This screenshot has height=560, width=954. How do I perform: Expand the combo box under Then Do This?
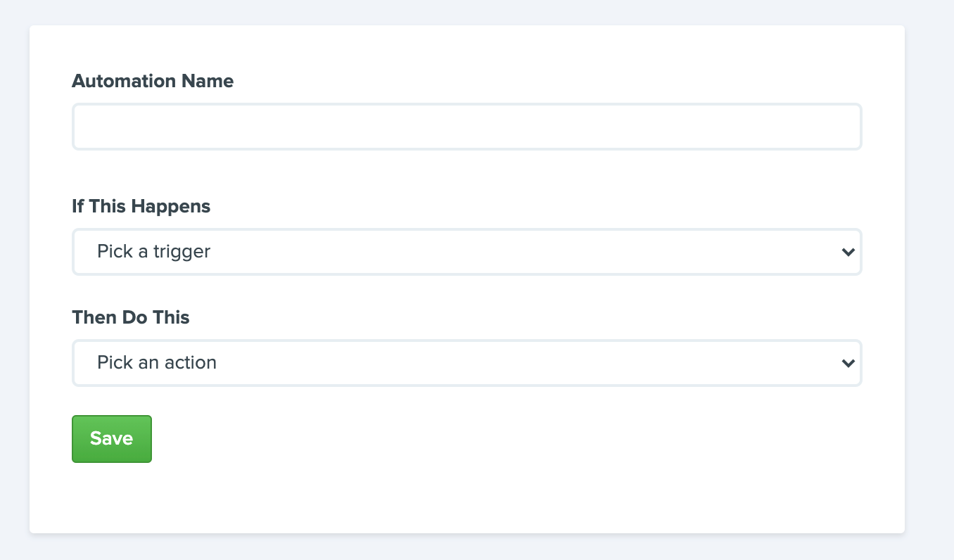click(467, 363)
